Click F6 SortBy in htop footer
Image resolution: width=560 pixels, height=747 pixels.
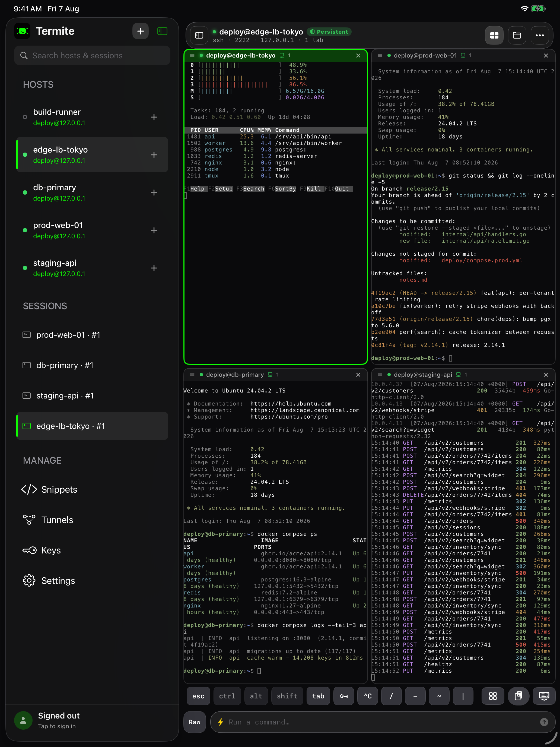(282, 189)
